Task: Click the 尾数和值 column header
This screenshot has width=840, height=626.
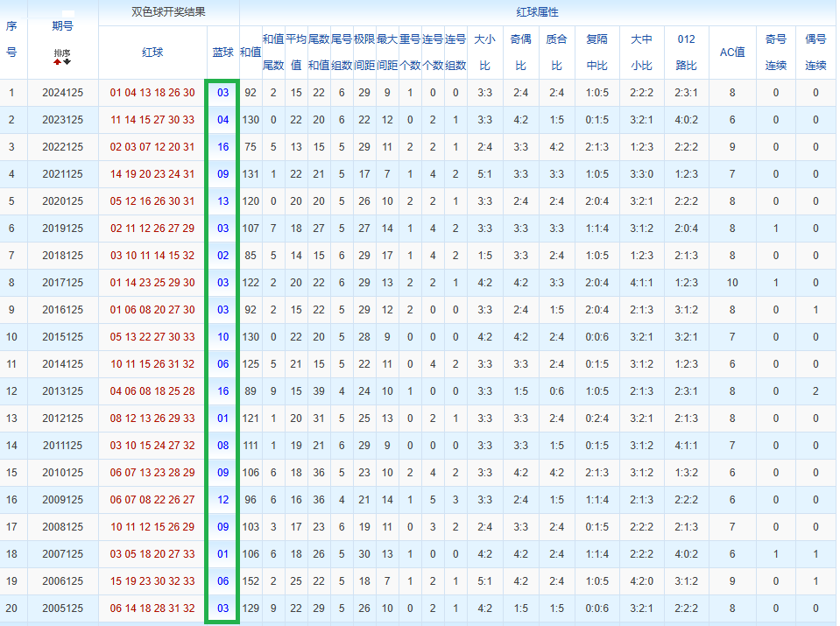Action: [319, 52]
